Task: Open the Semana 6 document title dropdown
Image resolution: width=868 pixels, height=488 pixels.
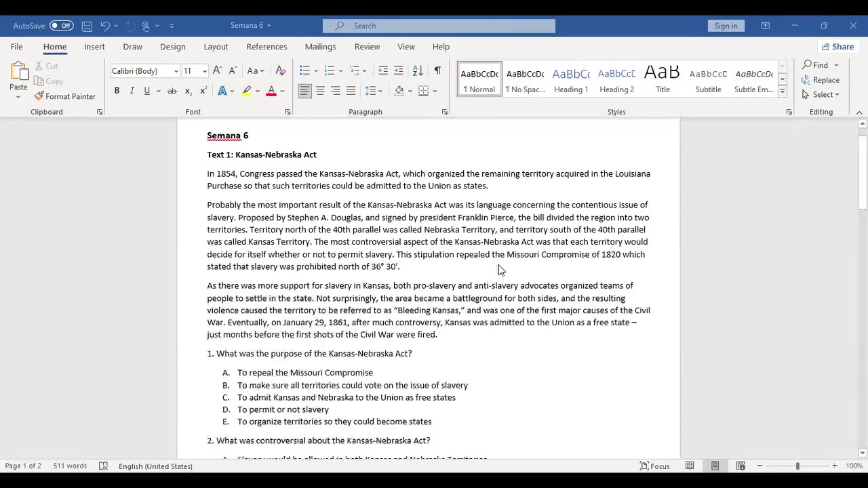Action: [x=250, y=26]
